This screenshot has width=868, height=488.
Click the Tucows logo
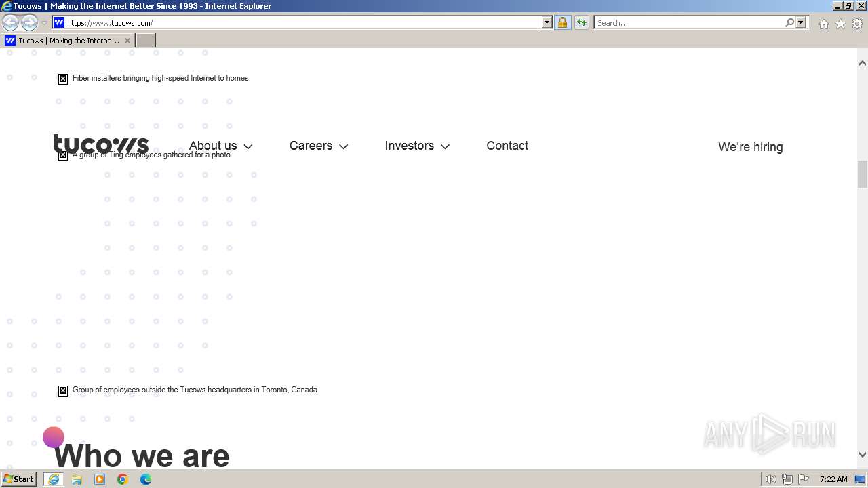(101, 144)
